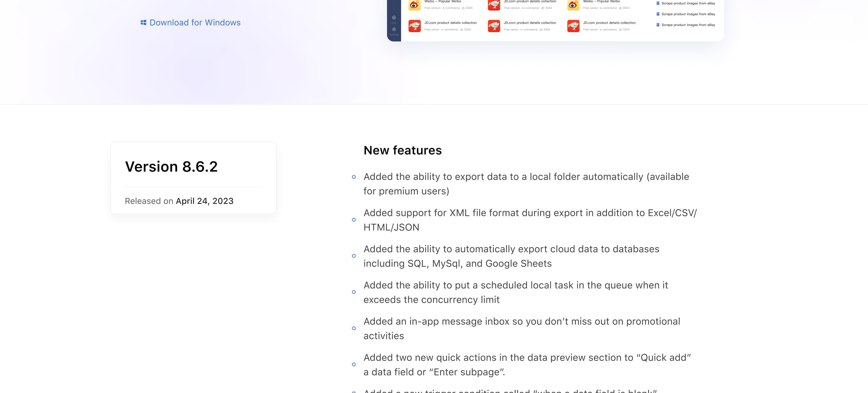Click the JD.com icon in the bottom-right tile
Viewport: 868px width, 393px height.
pyautogui.click(x=573, y=26)
